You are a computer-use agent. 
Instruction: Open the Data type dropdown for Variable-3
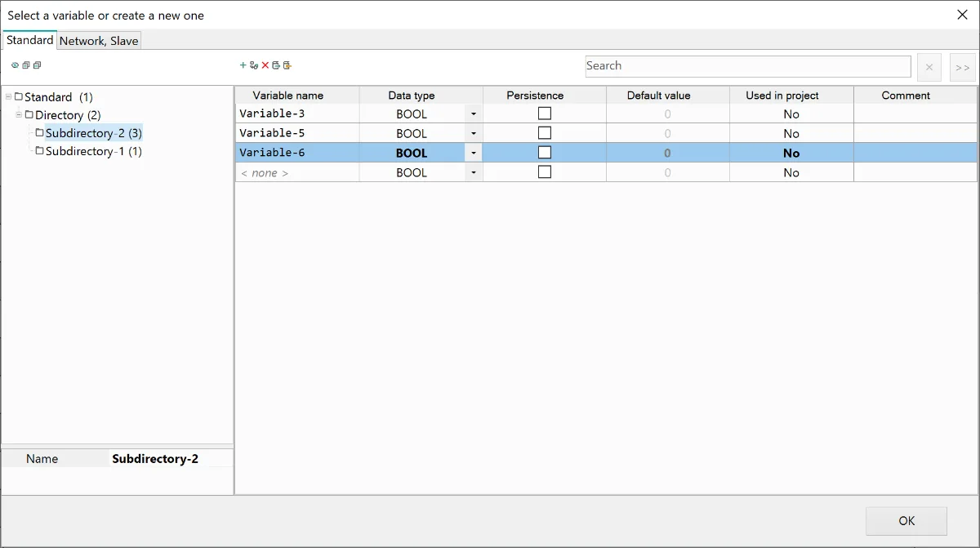[x=474, y=114]
